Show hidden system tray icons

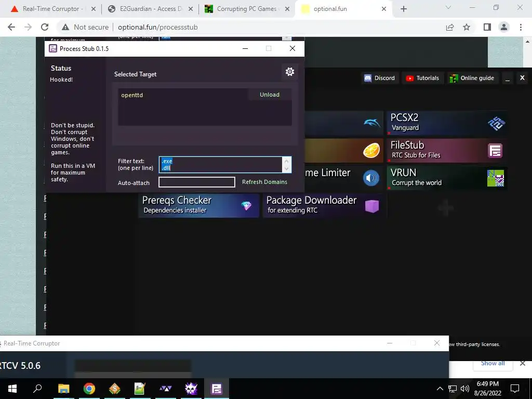440,389
